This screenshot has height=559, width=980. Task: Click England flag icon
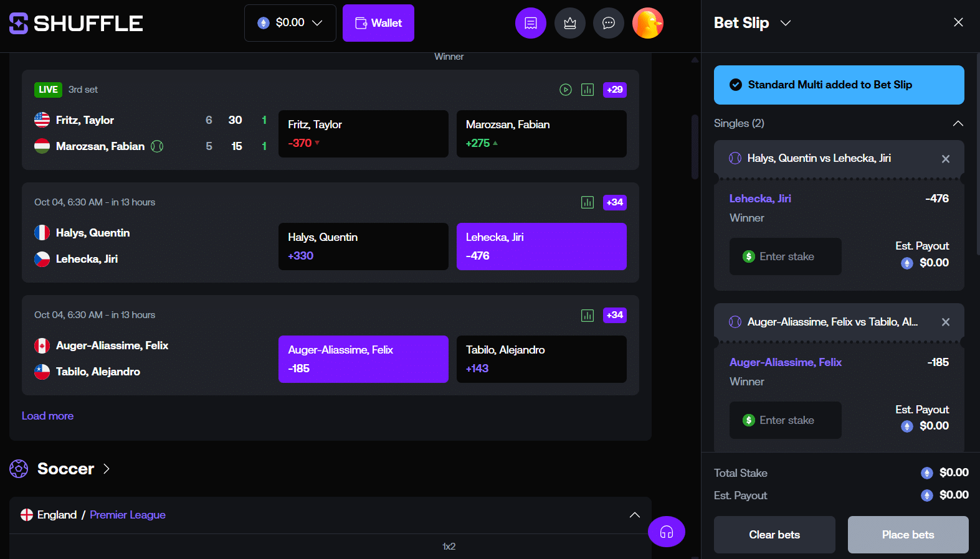point(27,515)
